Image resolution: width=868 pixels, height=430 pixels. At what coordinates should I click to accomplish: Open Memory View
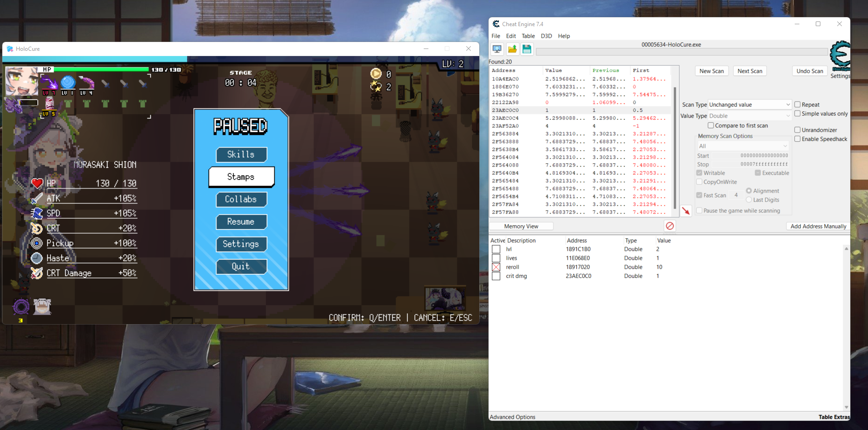point(521,226)
